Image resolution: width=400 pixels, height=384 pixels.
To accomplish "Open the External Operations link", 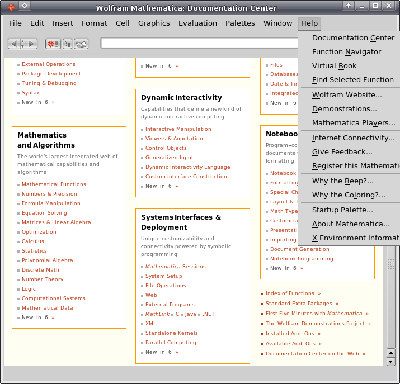I will click(x=48, y=64).
